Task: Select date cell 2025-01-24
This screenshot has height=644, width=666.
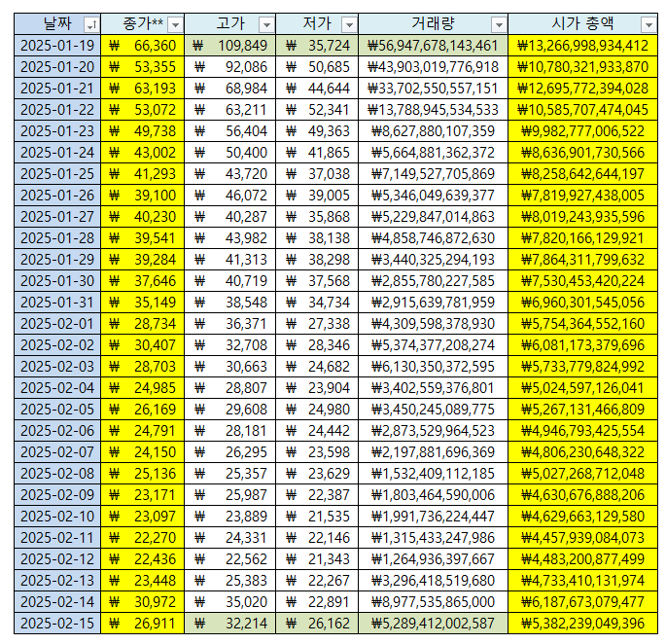Action: 57,152
